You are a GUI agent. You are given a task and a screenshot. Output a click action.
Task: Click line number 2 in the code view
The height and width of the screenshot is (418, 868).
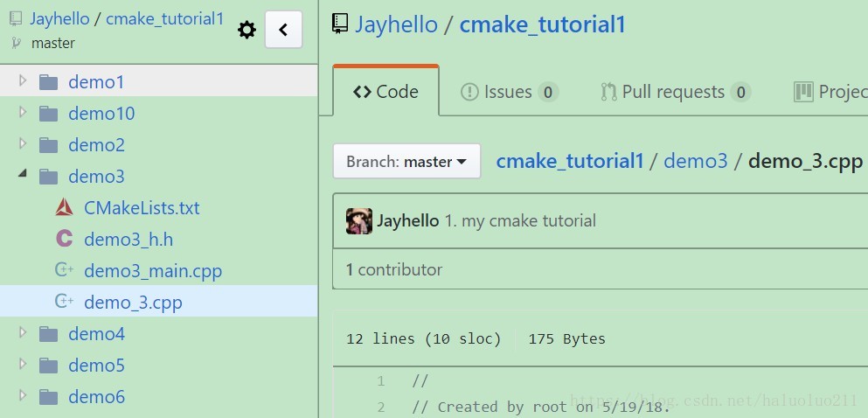[381, 408]
